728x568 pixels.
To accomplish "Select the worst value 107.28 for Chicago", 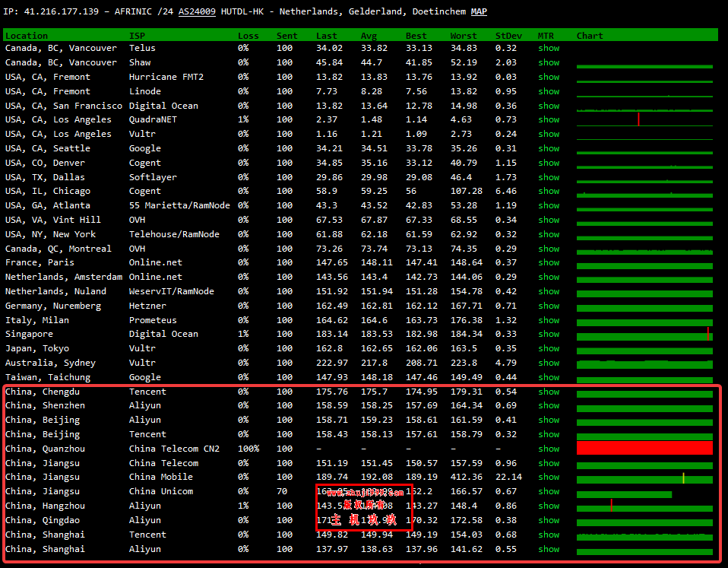I will pos(466,191).
